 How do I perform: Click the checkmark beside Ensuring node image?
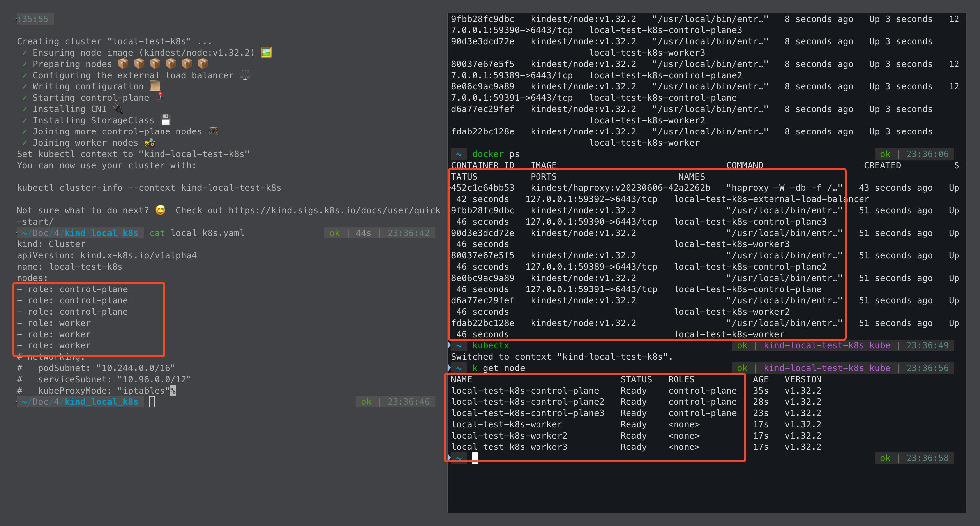click(x=25, y=53)
